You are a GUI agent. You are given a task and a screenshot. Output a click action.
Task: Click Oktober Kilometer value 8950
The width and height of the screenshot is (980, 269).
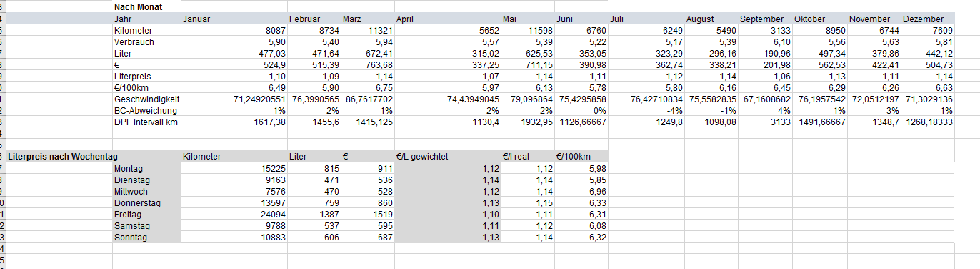820,31
